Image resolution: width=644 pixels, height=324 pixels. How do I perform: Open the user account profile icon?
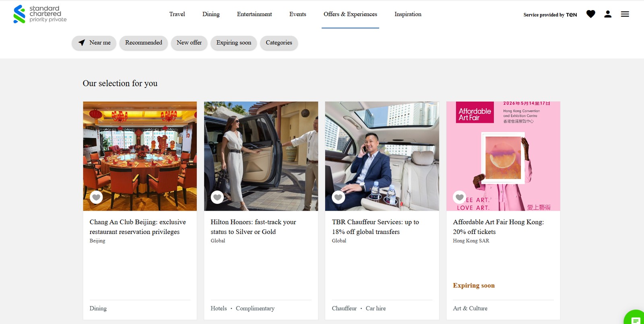(x=608, y=14)
